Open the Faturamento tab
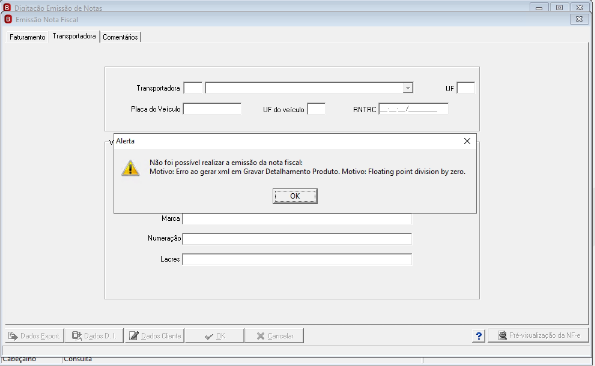The height and width of the screenshot is (366, 595). [x=27, y=37]
